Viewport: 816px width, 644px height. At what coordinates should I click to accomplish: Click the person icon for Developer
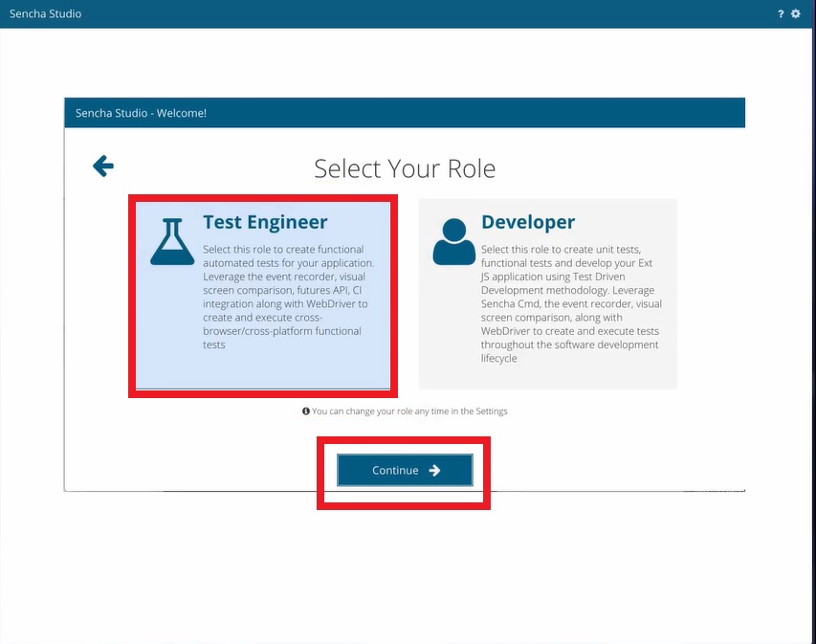(x=453, y=241)
